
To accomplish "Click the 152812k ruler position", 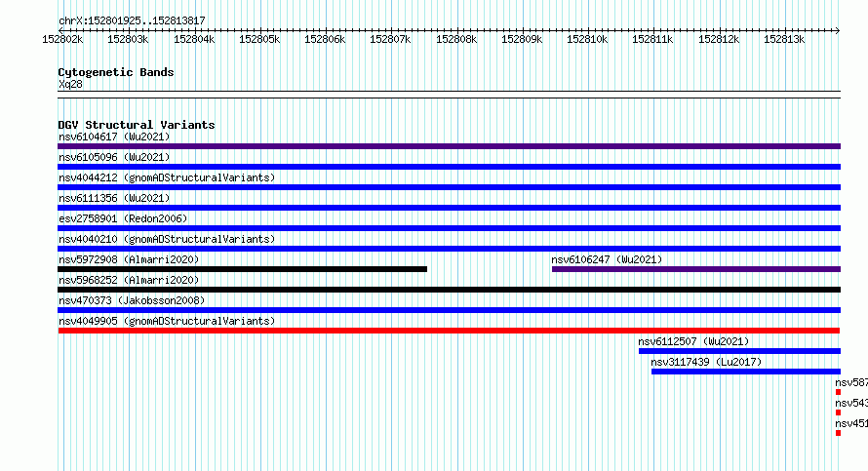I will coord(719,39).
